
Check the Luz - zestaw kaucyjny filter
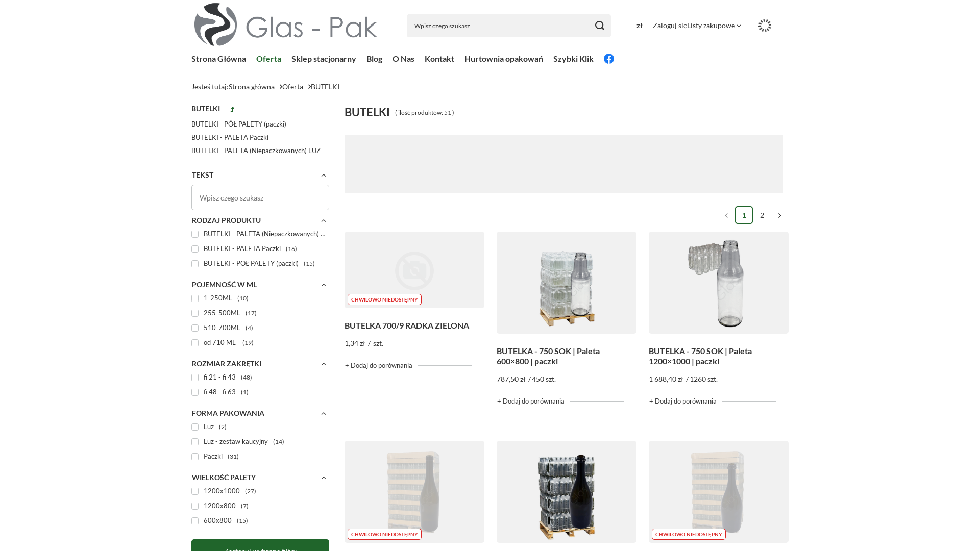(195, 442)
